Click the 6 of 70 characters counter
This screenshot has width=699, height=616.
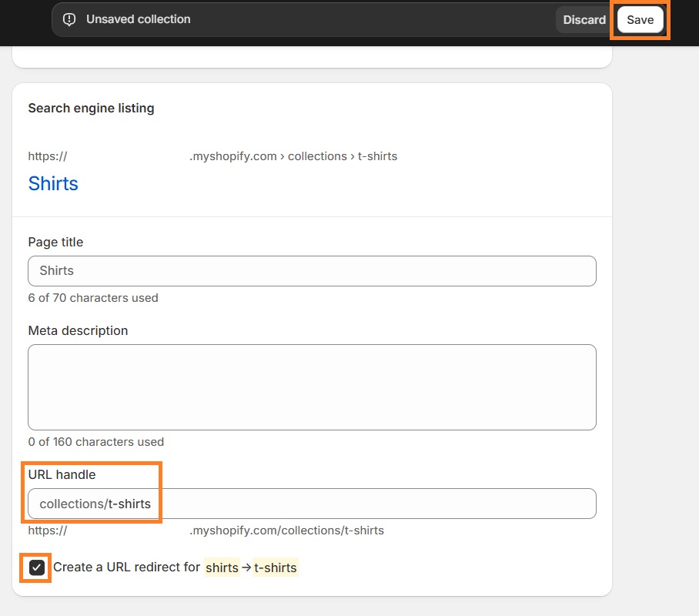point(93,298)
